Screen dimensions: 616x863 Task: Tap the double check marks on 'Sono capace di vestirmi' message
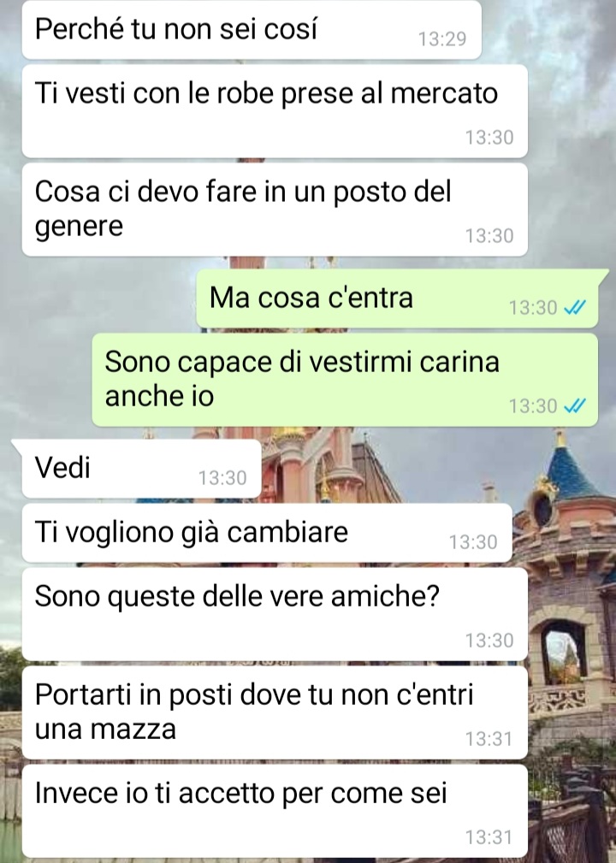point(575,405)
